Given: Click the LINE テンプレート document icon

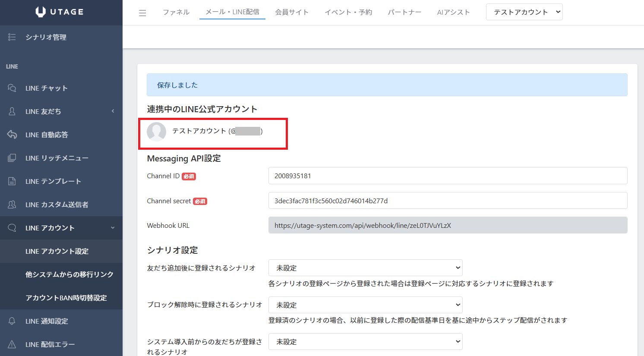Looking at the screenshot, I should (x=12, y=181).
